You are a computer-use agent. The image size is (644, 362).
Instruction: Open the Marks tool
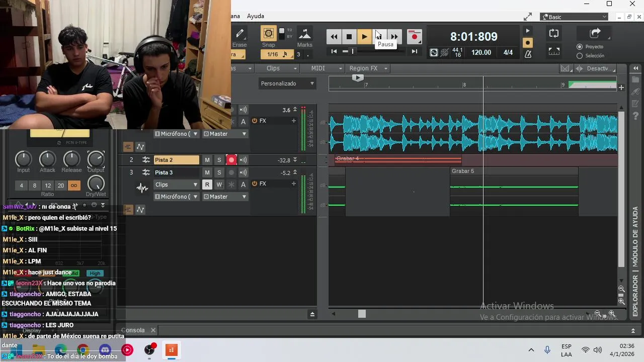coord(304,34)
